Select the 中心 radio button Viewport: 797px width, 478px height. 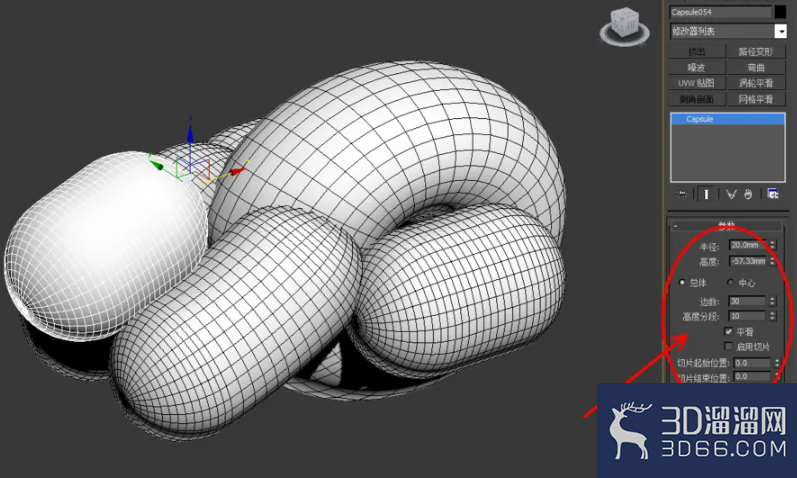(x=730, y=282)
